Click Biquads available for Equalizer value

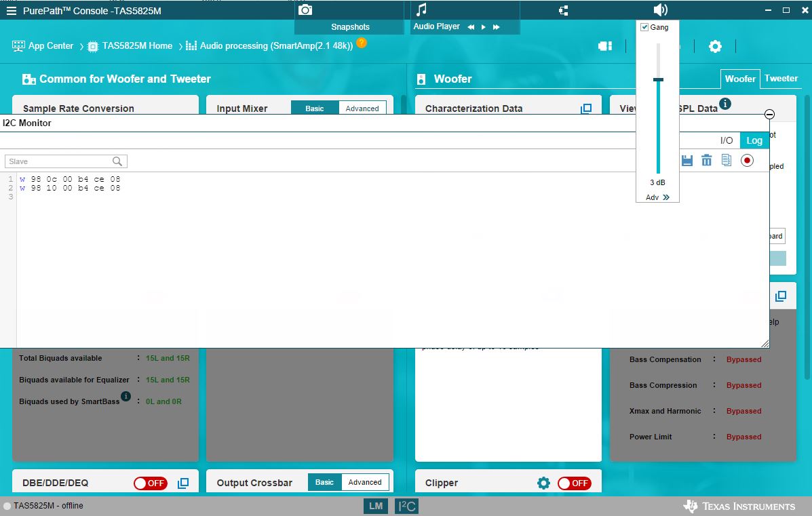168,380
